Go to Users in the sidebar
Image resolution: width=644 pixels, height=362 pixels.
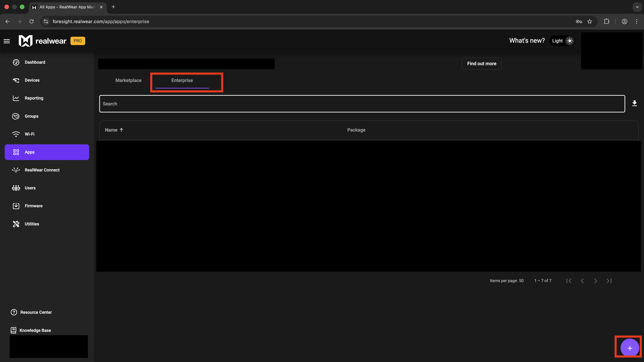47,188
